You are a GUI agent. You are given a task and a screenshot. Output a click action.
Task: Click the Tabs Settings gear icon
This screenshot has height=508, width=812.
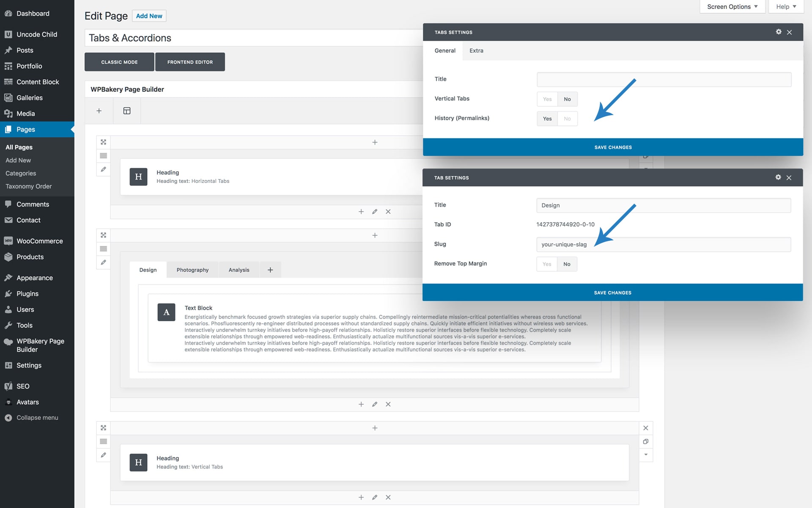[779, 32]
